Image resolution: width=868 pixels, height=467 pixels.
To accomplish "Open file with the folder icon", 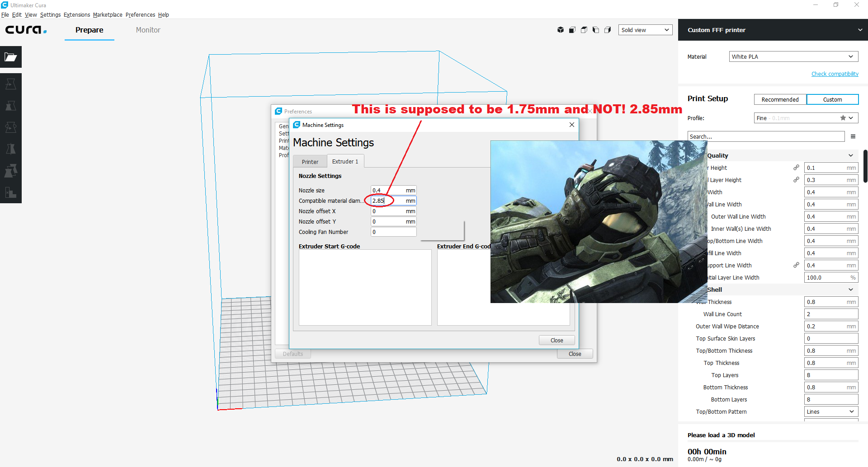I will [x=11, y=57].
